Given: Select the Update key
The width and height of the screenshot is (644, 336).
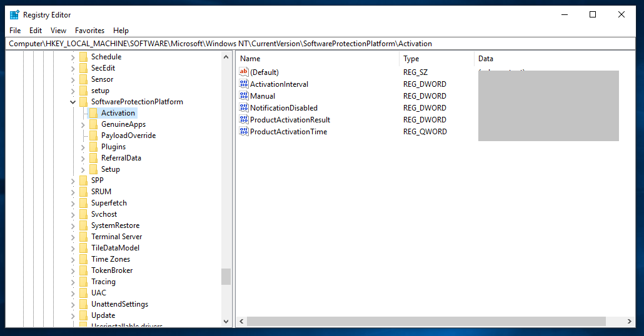Looking at the screenshot, I should coord(103,315).
